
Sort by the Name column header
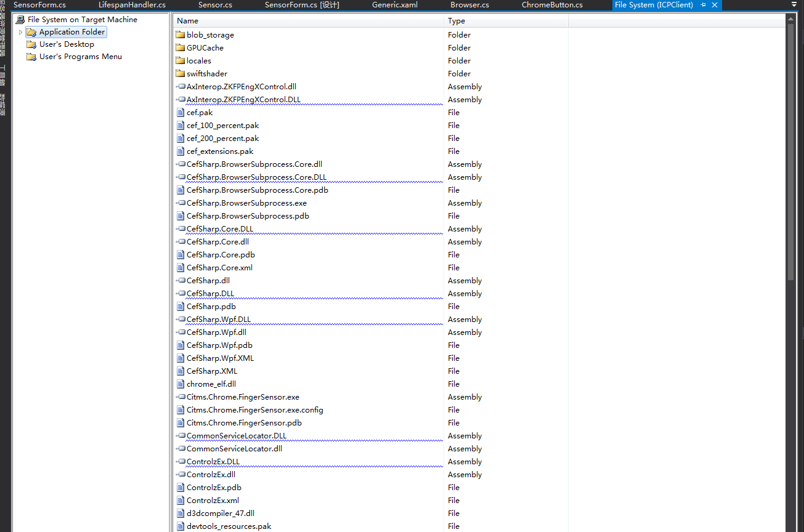[309, 21]
